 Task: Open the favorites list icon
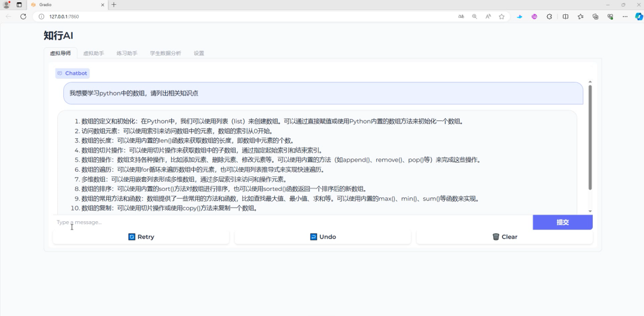pos(580,17)
